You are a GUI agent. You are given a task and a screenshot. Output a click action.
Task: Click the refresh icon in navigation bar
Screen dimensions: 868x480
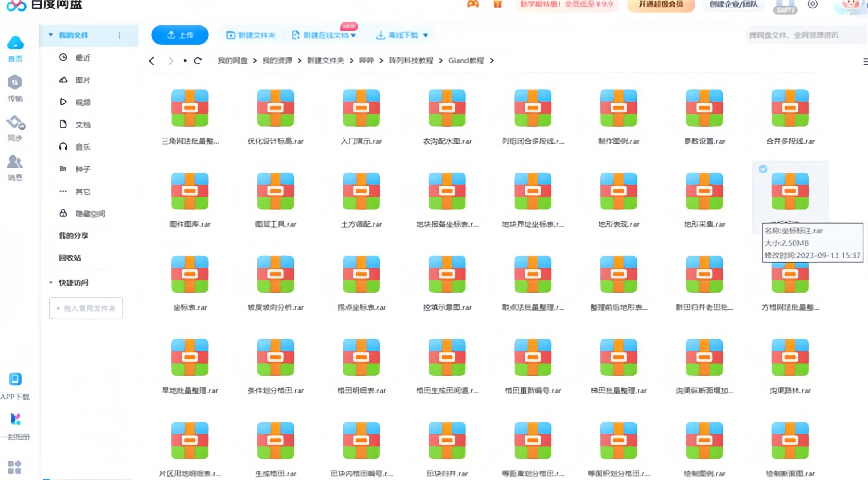tap(198, 61)
